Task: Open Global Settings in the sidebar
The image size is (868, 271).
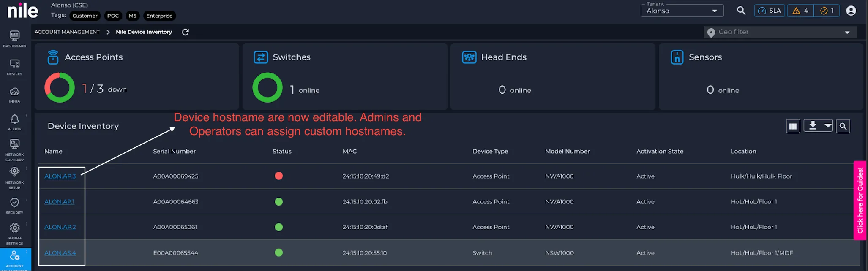Action: coord(15,234)
